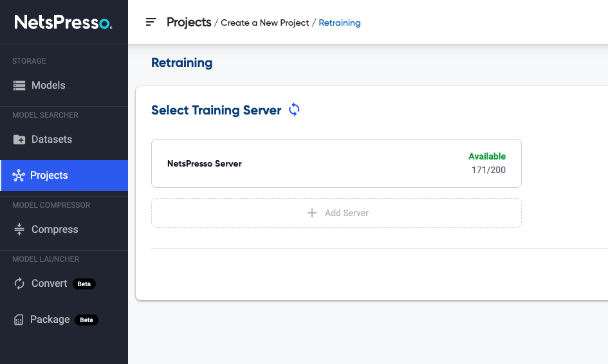Click the Compress icon in sidebar
This screenshot has height=364, width=608.
coord(19,230)
